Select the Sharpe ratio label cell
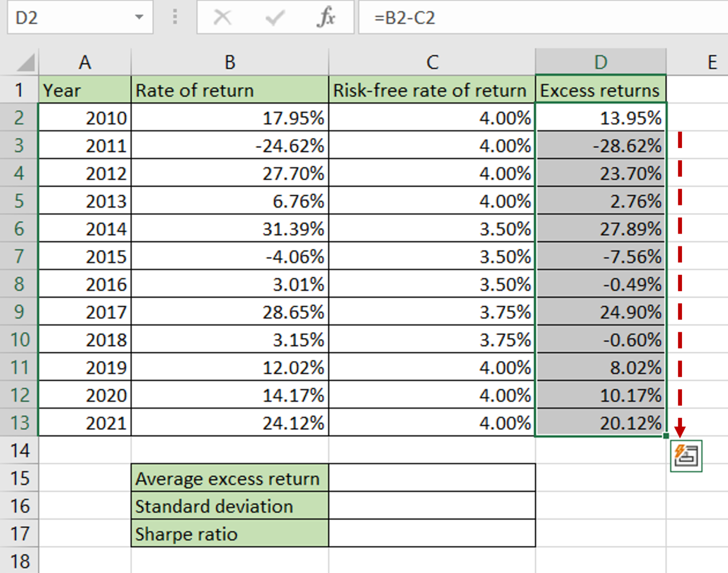This screenshot has height=573, width=728. pos(230,534)
